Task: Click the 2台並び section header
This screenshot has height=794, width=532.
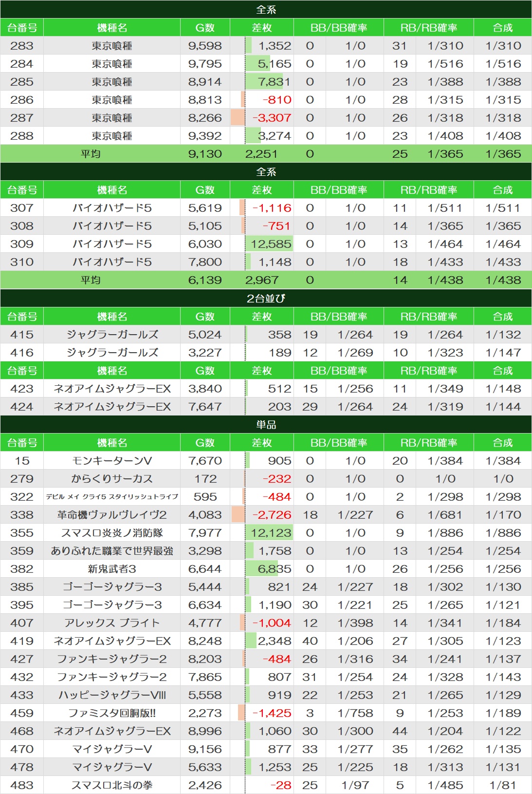Action: click(266, 299)
